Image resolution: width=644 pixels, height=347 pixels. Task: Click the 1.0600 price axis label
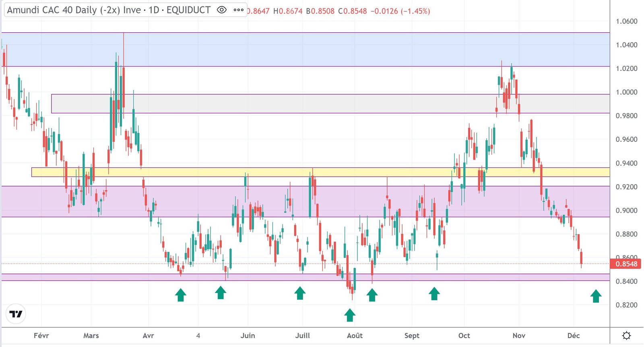626,21
